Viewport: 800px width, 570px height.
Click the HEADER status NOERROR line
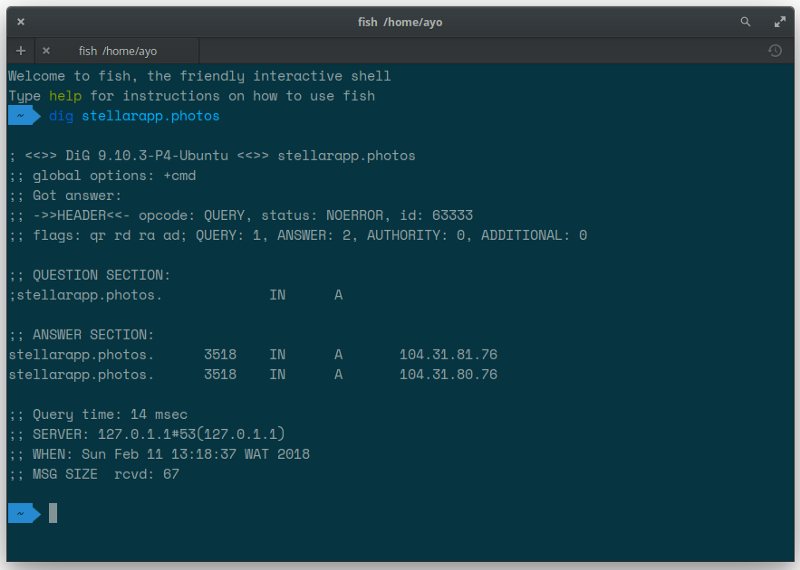(x=241, y=215)
